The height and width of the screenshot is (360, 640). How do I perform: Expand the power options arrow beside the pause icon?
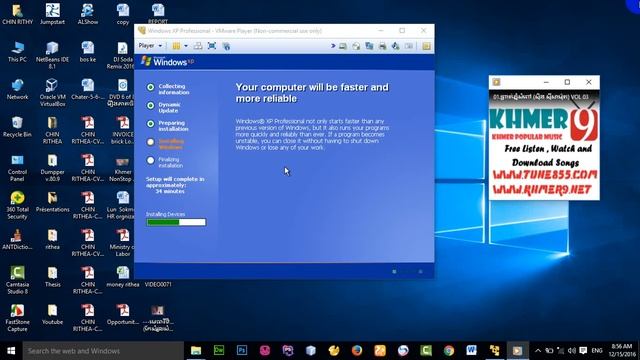[x=186, y=46]
